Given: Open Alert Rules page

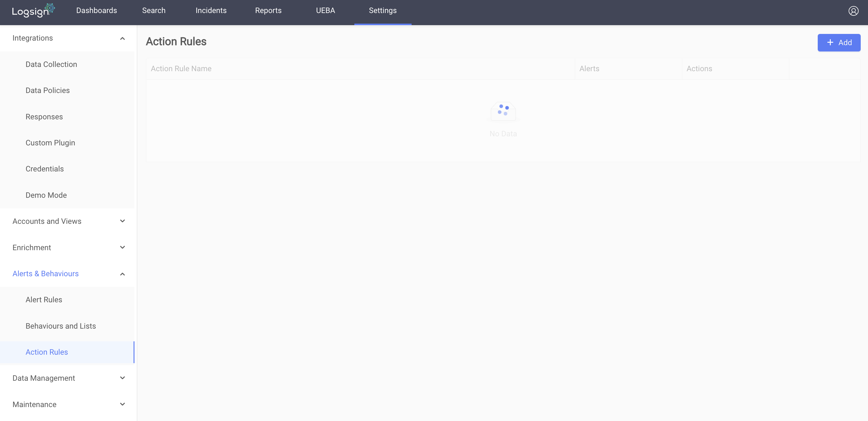Looking at the screenshot, I should coord(44,300).
